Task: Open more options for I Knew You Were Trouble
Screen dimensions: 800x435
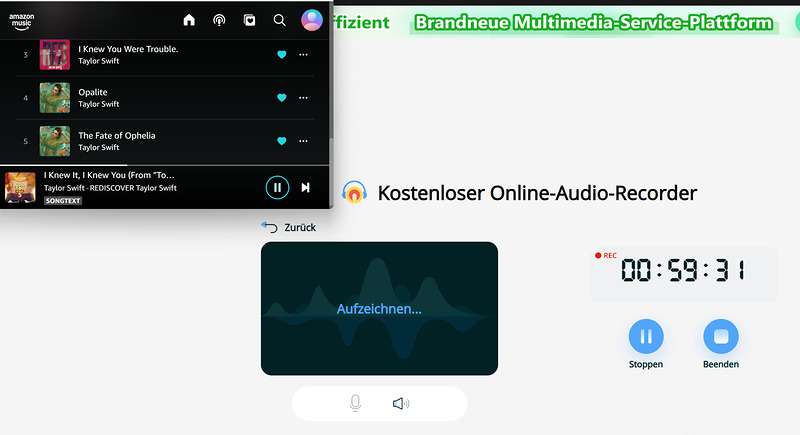Action: [304, 55]
